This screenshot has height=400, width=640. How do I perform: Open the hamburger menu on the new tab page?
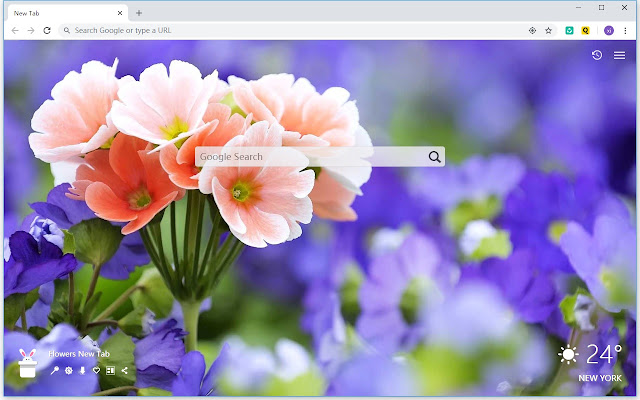tap(619, 56)
